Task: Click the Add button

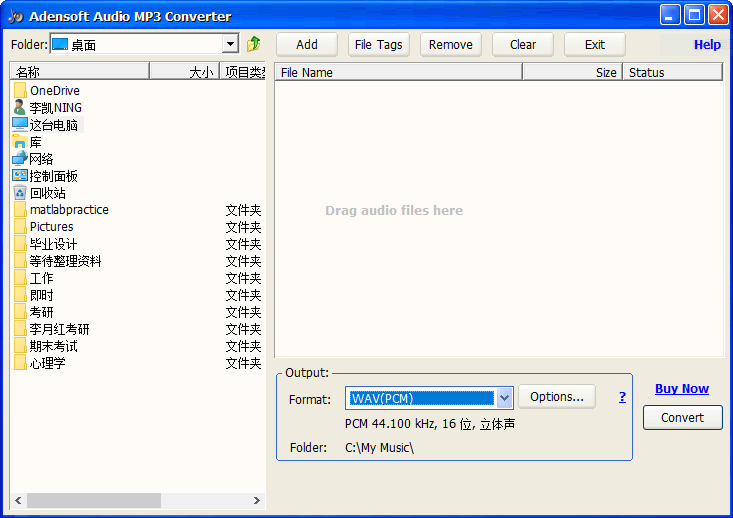Action: tap(307, 44)
